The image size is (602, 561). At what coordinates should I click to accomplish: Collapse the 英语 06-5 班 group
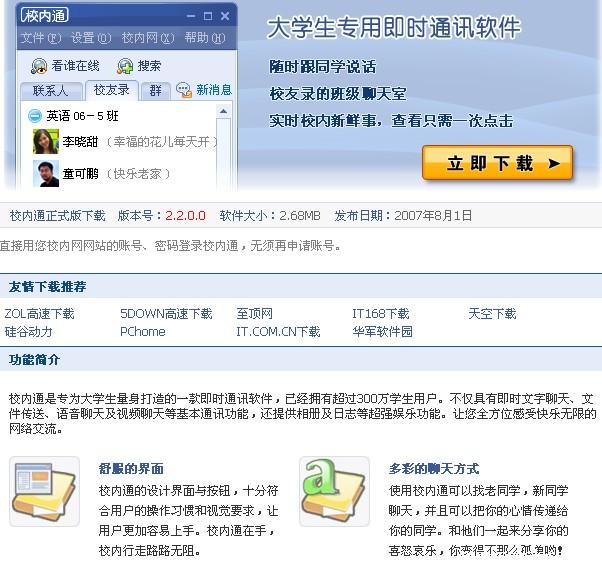pos(35,116)
